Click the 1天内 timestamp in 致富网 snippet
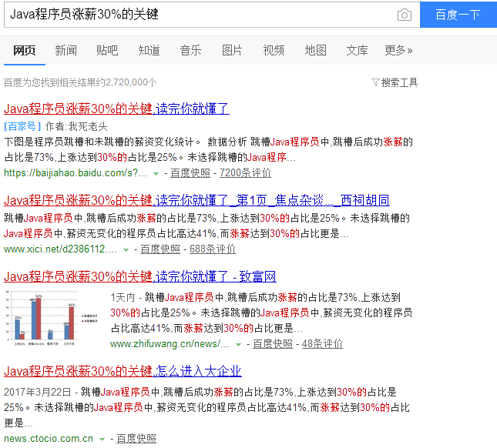497x448 pixels. tap(123, 297)
